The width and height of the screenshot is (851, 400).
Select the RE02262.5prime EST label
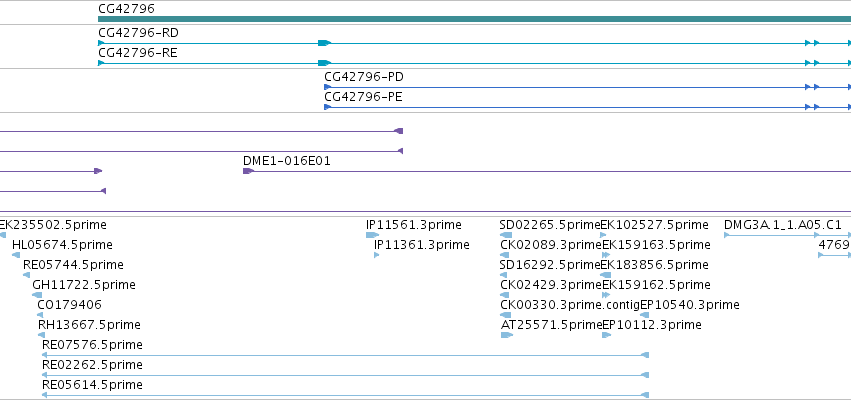pyautogui.click(x=92, y=365)
